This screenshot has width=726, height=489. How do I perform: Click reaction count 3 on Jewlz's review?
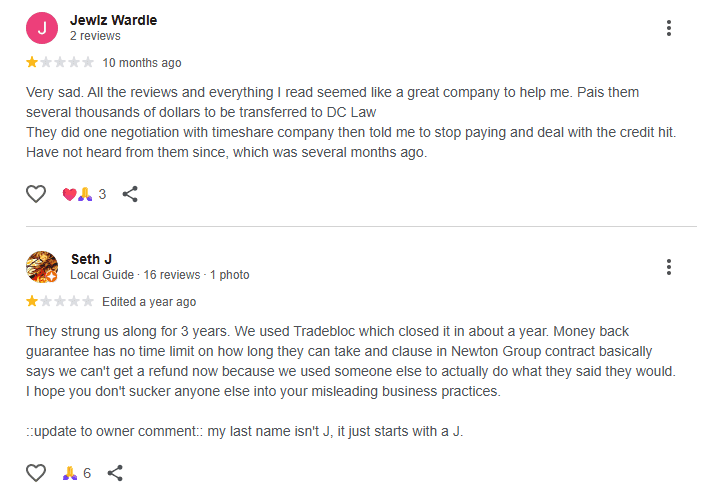click(x=102, y=194)
